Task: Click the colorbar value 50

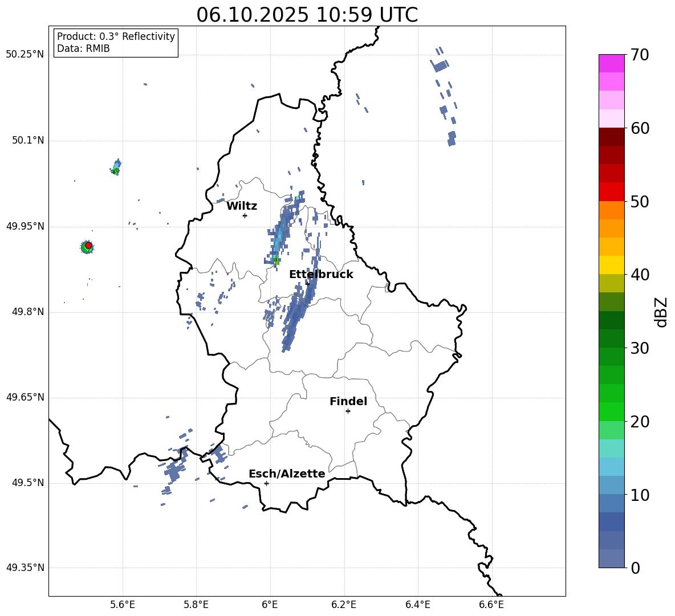Action: pyautogui.click(x=640, y=201)
